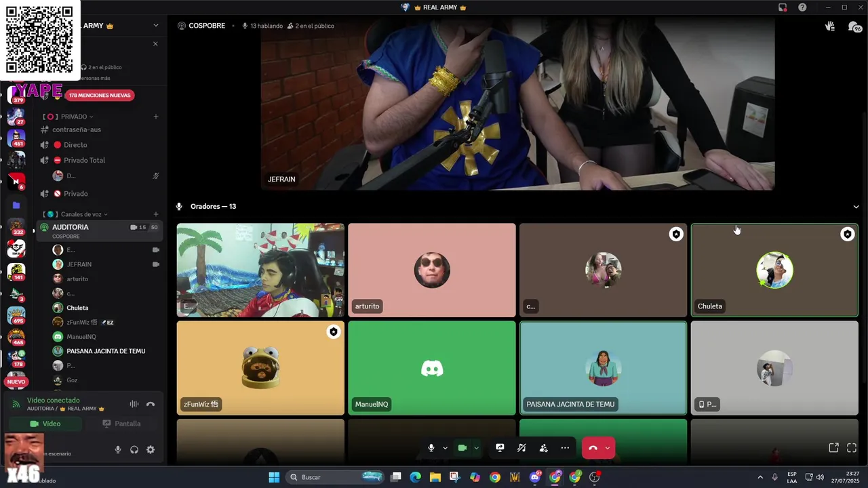Click the Windows taskbar search box

336,477
